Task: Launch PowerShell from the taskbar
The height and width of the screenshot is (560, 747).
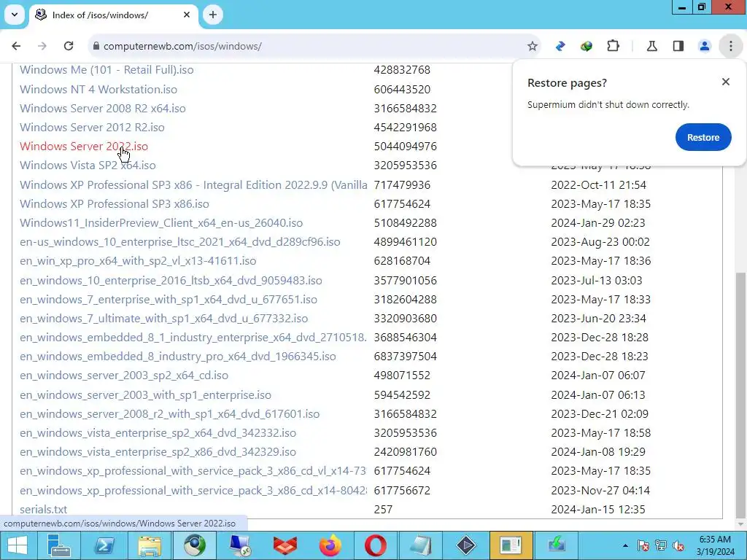Action: tap(104, 545)
